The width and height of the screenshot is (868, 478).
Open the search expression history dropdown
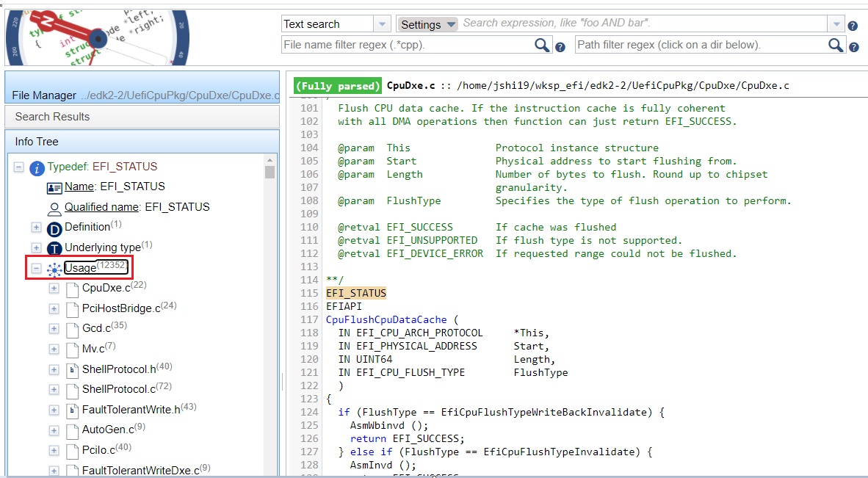pyautogui.click(x=836, y=24)
